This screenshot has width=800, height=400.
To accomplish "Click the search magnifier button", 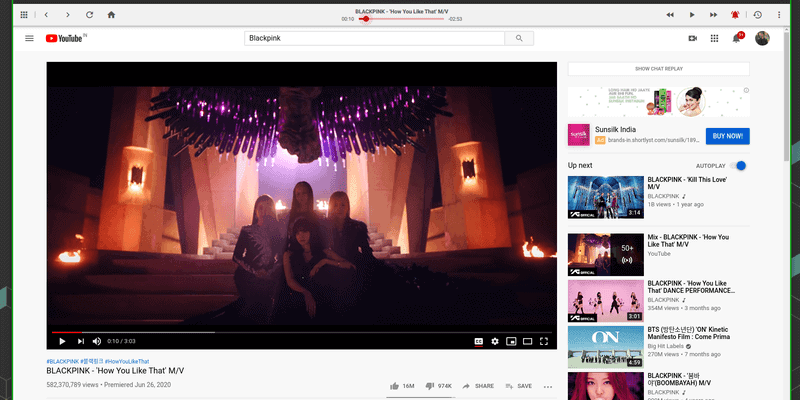I will point(519,38).
